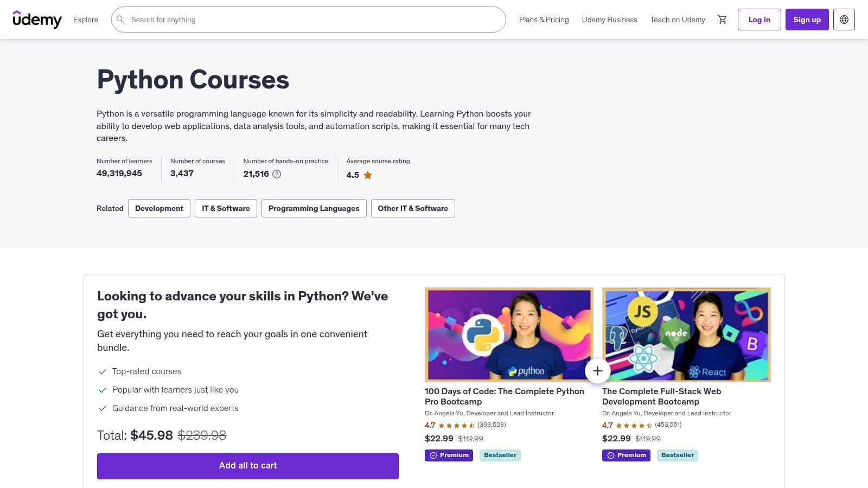Click the globe language selector icon
This screenshot has width=868, height=488.
(844, 20)
